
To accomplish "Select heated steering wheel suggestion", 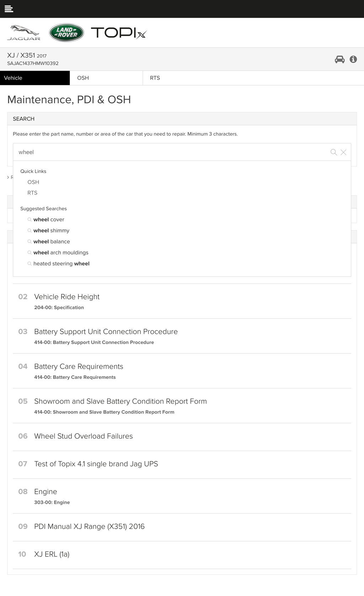I will point(61,264).
